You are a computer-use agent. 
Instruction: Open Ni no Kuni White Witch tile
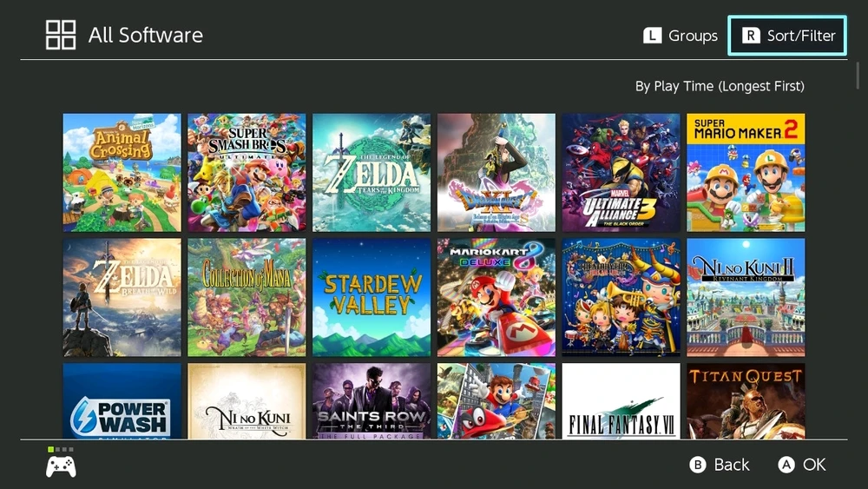[247, 401]
